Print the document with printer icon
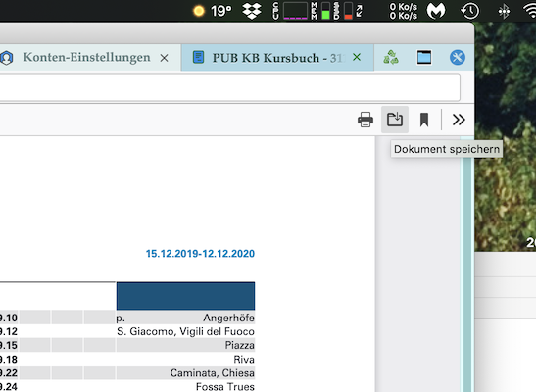Screen dimensions: 536x392 tap(365, 120)
